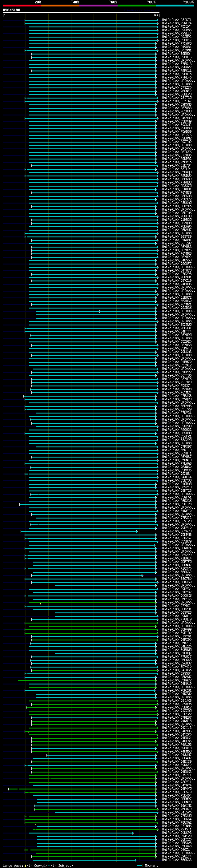Select the UniRef100_Q6DEP8 label

[x=176, y=94]
